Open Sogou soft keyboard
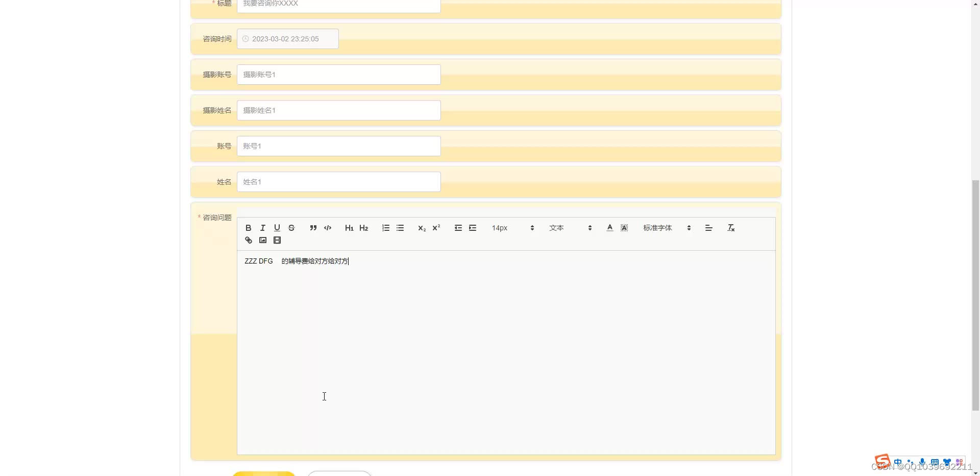Image resolution: width=980 pixels, height=476 pixels. click(935, 462)
